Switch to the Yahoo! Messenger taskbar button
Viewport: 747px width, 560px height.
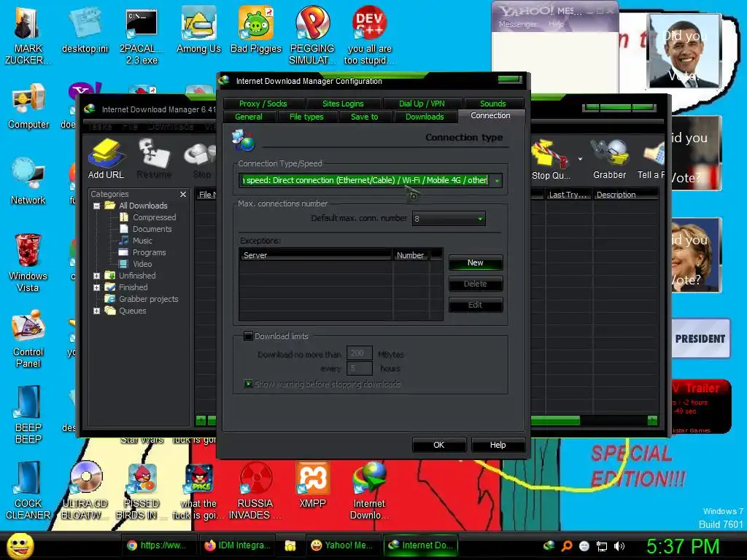[x=342, y=545]
